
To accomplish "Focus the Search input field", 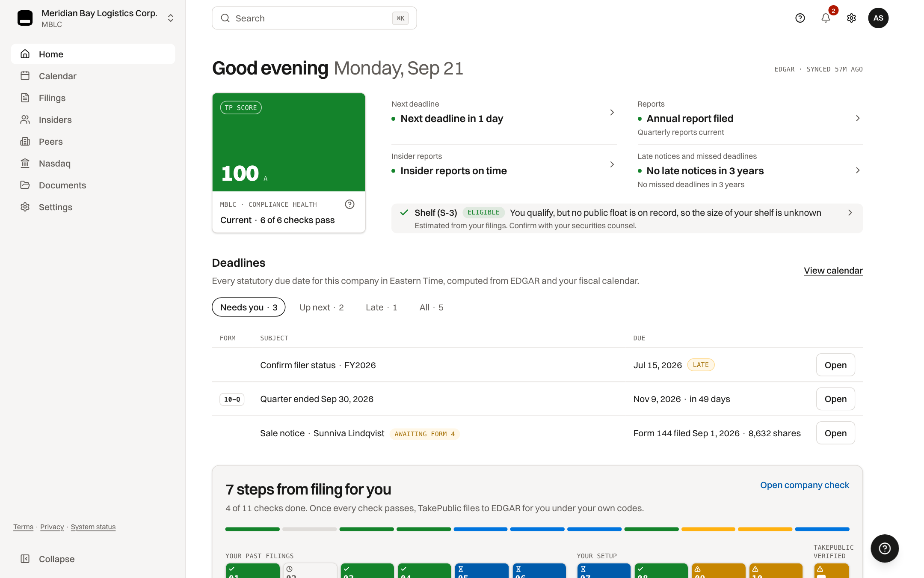I will [314, 18].
